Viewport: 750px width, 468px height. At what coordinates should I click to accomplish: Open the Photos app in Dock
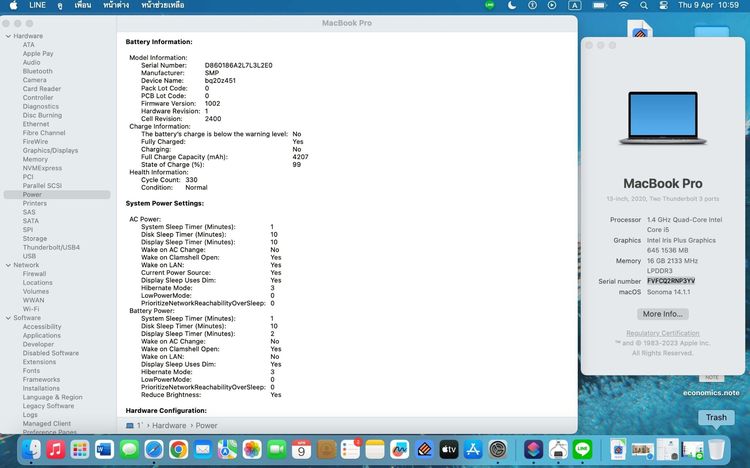252,450
